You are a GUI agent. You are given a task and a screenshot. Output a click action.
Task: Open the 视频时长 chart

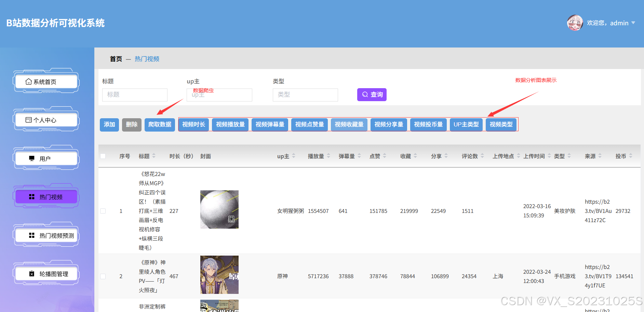(x=193, y=125)
